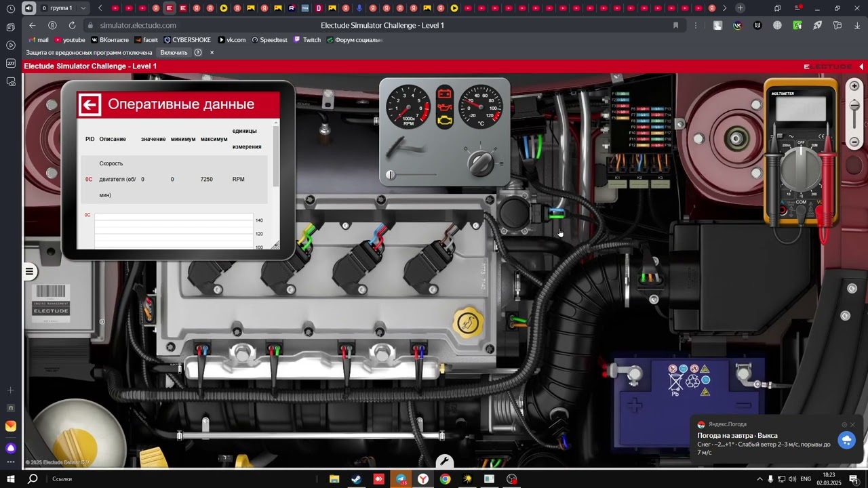This screenshot has width=868, height=488.
Task: Open Windows search in the taskbar
Action: click(33, 479)
